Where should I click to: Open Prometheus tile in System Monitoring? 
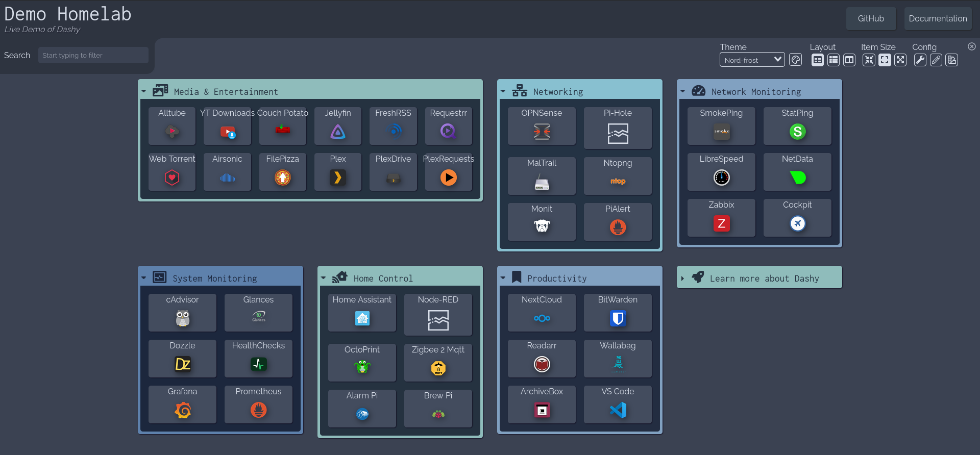[258, 404]
